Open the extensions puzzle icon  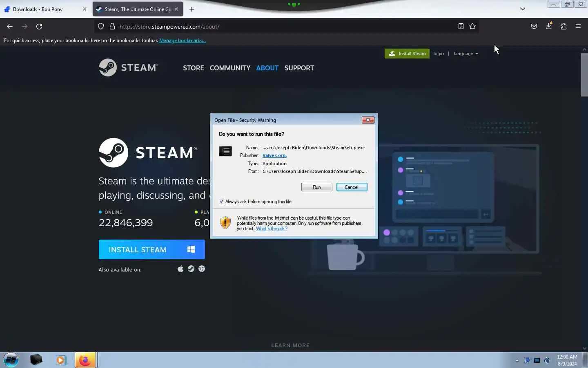click(x=563, y=27)
